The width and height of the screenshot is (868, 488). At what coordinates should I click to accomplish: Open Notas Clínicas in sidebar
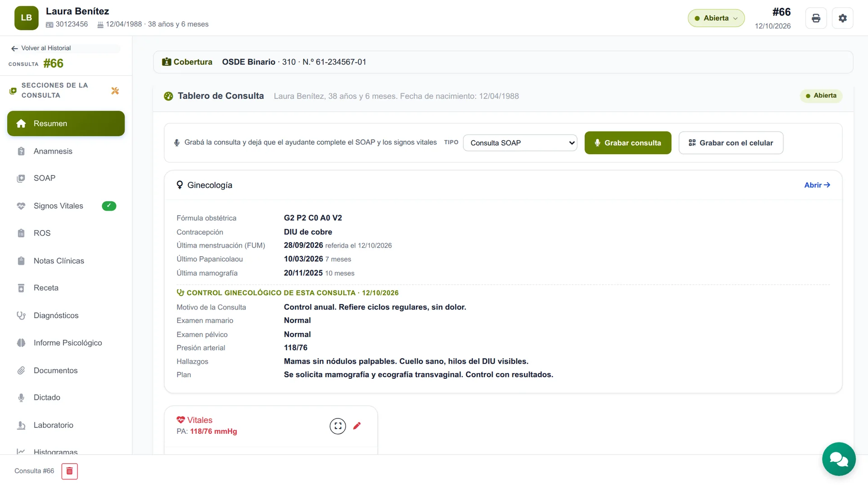tap(66, 261)
